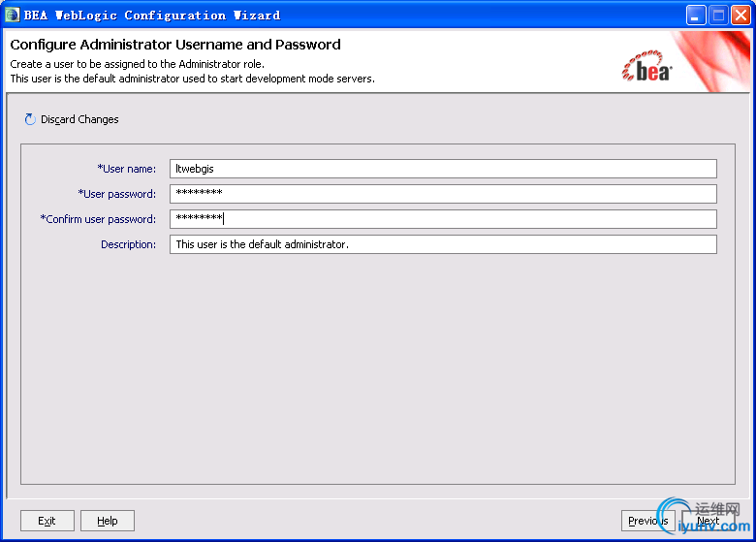
Task: Minimize the Configuration Wizard window
Action: coord(696,16)
